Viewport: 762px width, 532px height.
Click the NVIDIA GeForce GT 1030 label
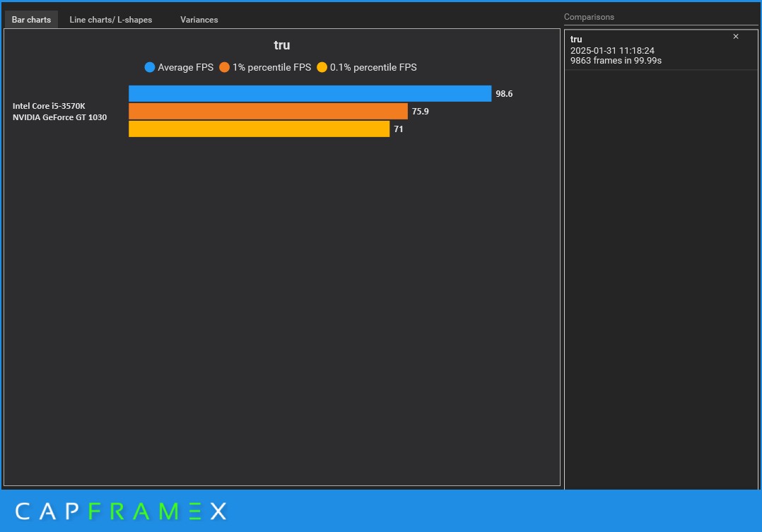[x=60, y=117]
